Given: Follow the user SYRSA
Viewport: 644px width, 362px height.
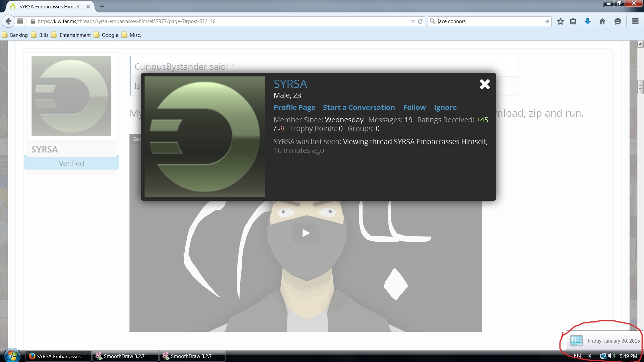Looking at the screenshot, I should (415, 107).
